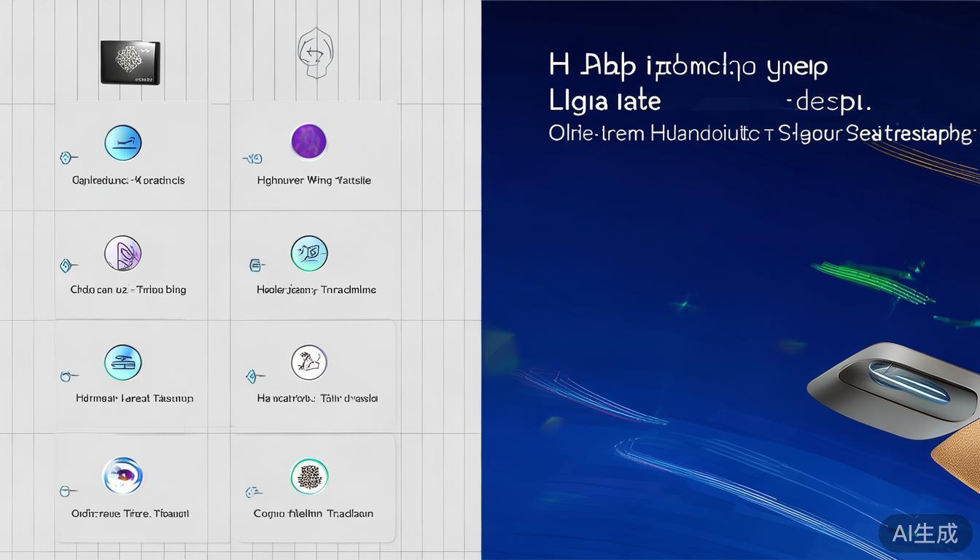Click the feather circle icon above Chdo can uz

coord(122,254)
